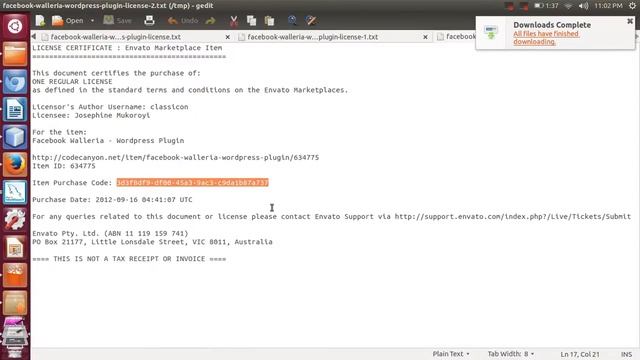Viewport: 640px width, 360px height.
Task: Open Find and Replace tool icon
Action: point(311,20)
